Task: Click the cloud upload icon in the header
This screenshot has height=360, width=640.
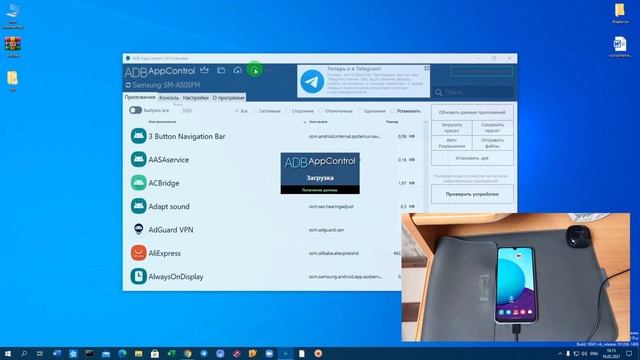Action: click(238, 70)
